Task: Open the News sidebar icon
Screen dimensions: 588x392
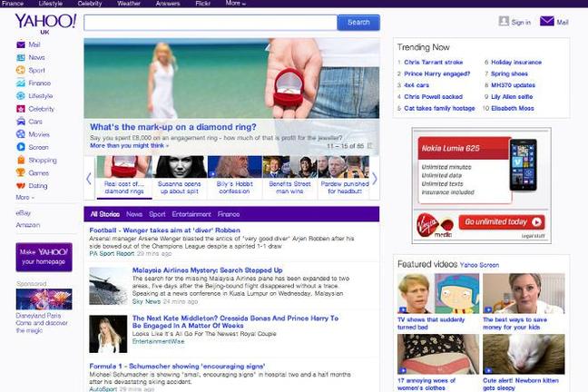Action: pyautogui.click(x=21, y=57)
